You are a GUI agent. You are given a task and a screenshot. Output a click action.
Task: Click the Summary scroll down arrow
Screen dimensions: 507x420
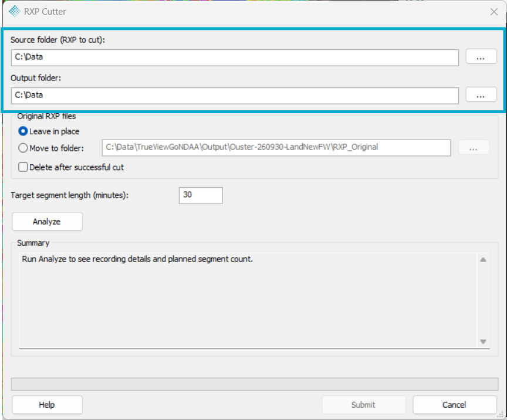[483, 342]
